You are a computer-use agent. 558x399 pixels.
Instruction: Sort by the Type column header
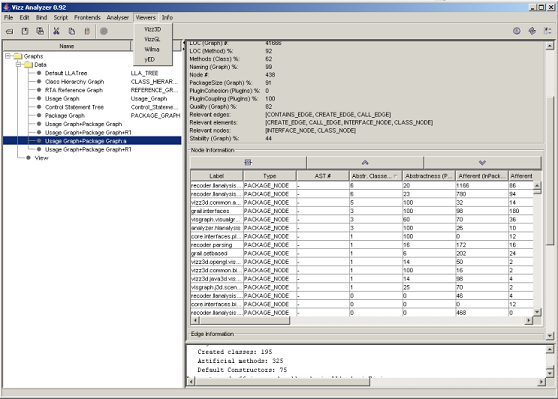click(270, 176)
